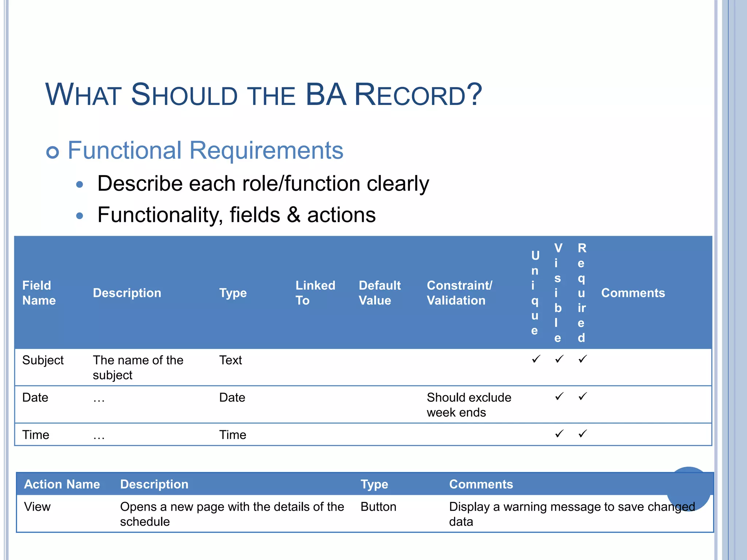Viewport: 747px width, 560px height.
Task: Click the 'Description' header in fields table
Action: pyautogui.click(x=127, y=293)
